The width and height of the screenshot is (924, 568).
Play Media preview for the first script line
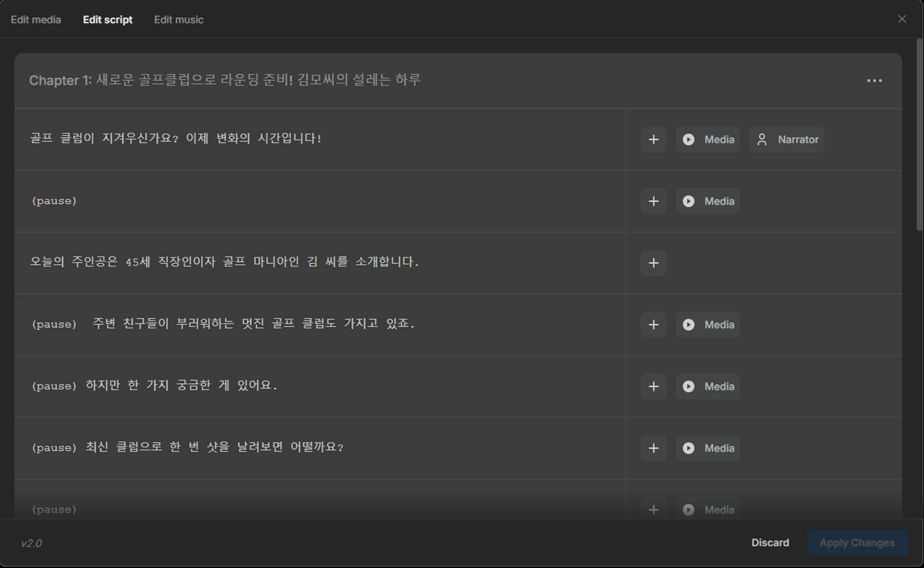point(707,139)
